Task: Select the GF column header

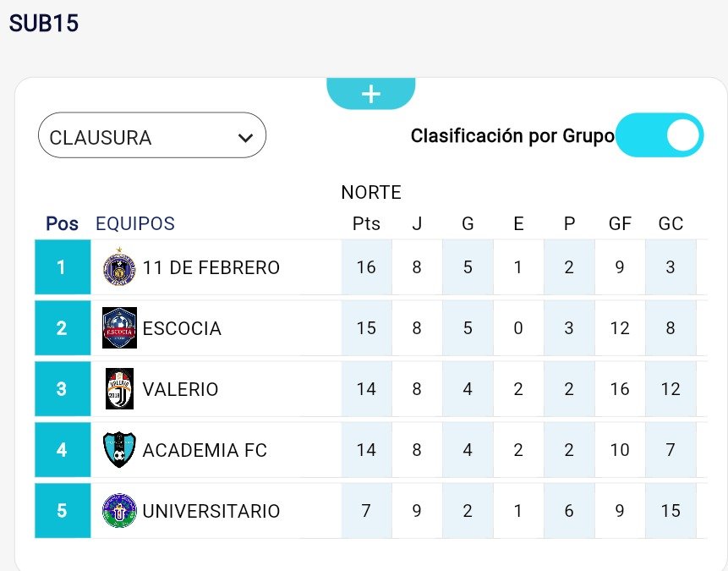Action: click(x=620, y=224)
